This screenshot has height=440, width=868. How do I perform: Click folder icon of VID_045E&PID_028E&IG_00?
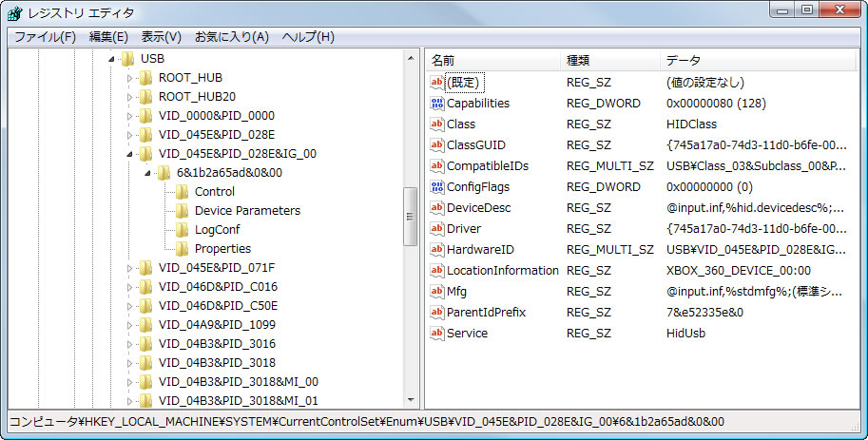click(146, 154)
